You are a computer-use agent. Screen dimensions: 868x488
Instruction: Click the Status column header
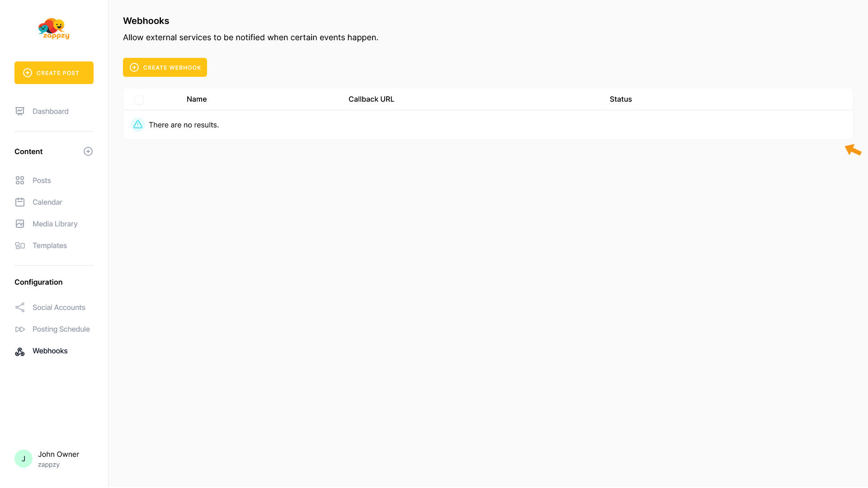coord(620,99)
